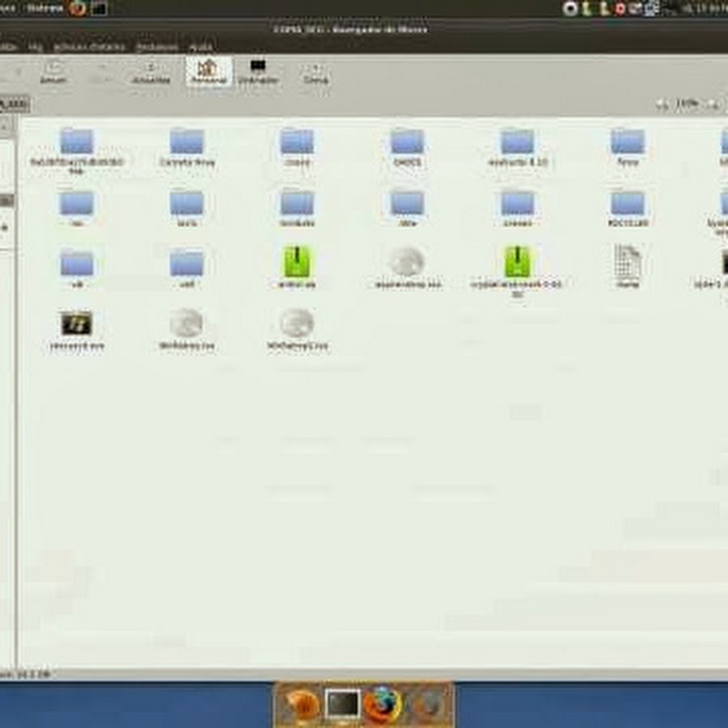
Task: Click the up arrow toolbar button
Action: point(53,71)
